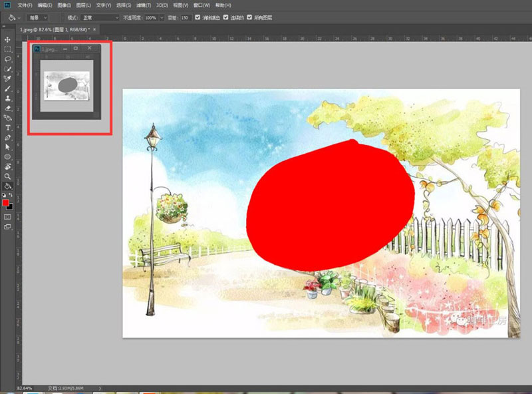Swap foreground and background colors
This screenshot has height=394, width=532.
(x=11, y=195)
